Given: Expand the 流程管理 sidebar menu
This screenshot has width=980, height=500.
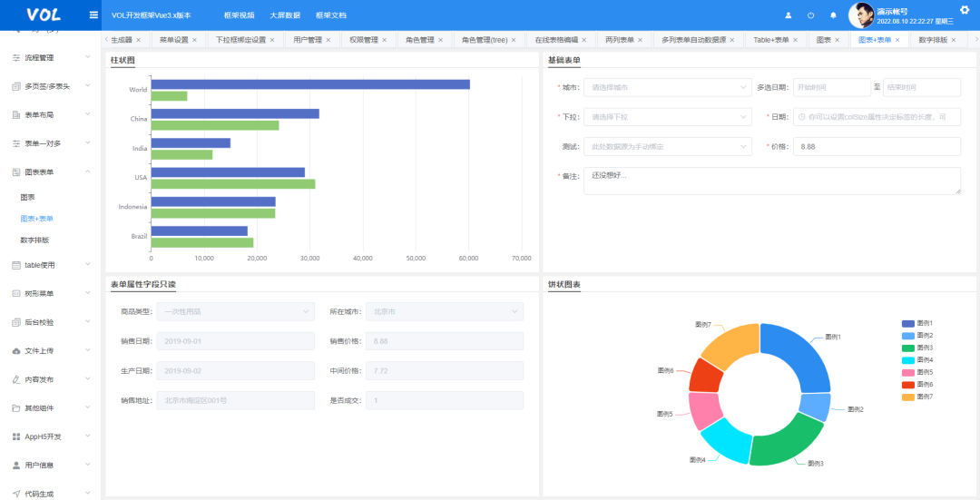Looking at the screenshot, I should 51,57.
